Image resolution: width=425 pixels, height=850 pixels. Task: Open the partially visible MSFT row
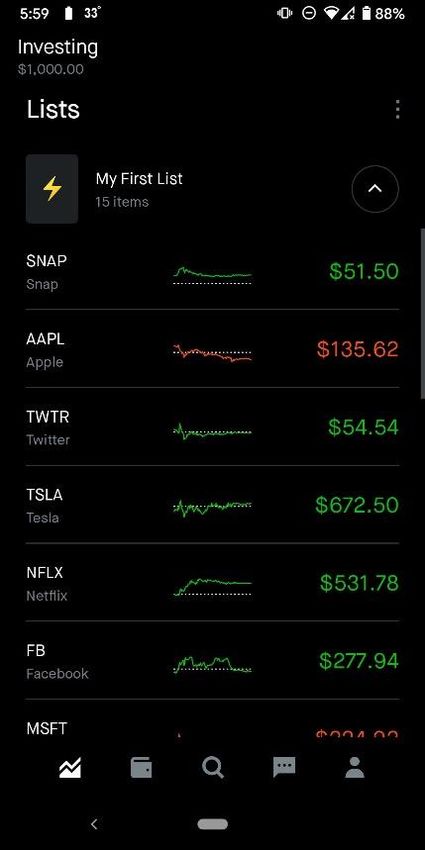212,719
